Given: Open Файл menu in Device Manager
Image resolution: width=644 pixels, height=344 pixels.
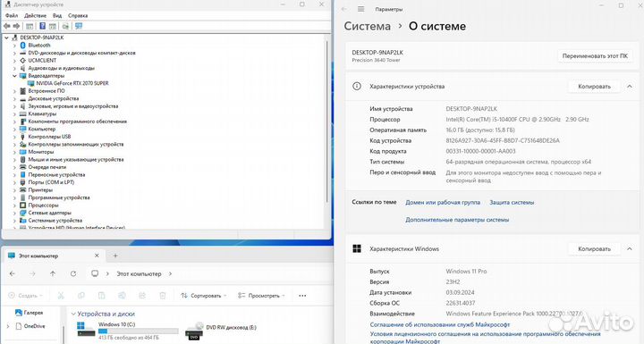Looking at the screenshot, I should point(12,15).
